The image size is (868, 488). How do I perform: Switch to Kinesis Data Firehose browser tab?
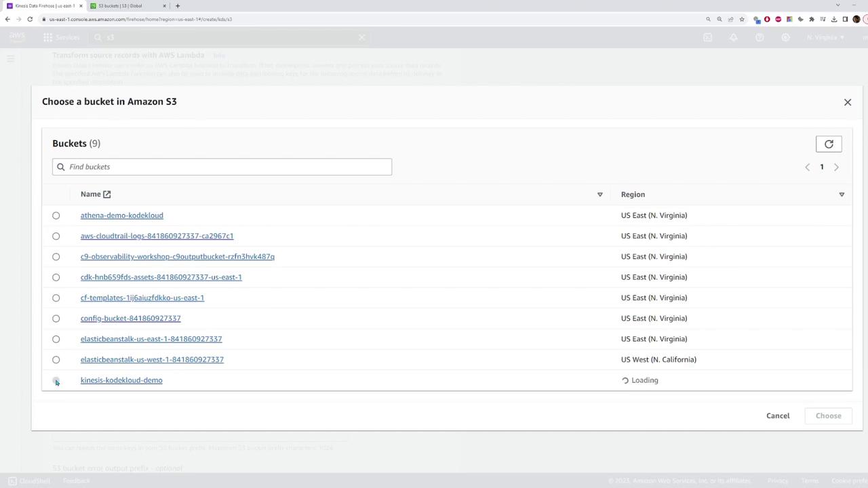pyautogui.click(x=44, y=6)
